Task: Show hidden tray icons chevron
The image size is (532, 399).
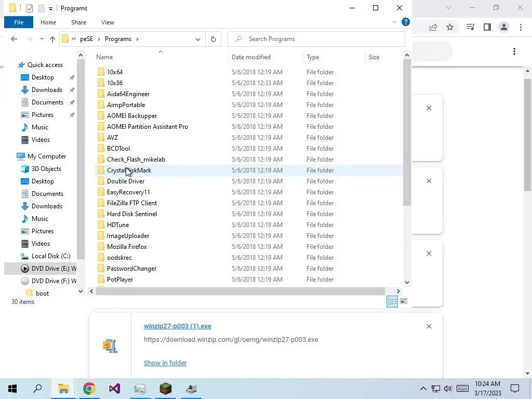Action: (423, 389)
